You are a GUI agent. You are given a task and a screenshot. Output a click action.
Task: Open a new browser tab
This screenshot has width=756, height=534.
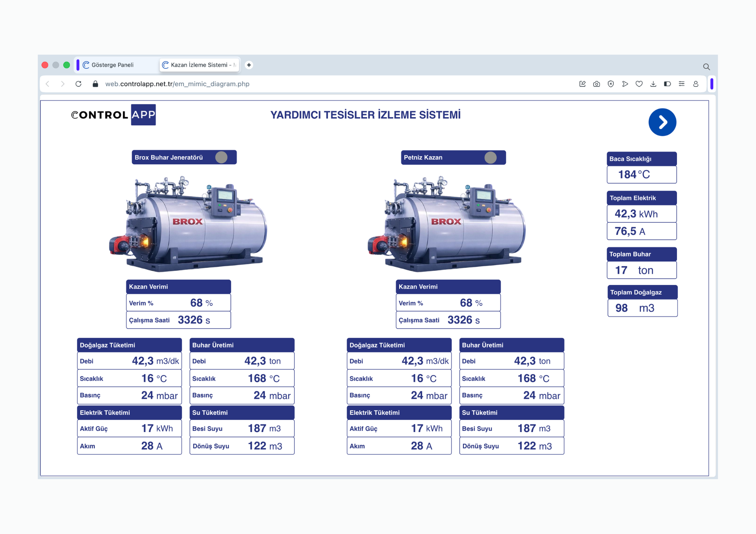[x=249, y=65]
